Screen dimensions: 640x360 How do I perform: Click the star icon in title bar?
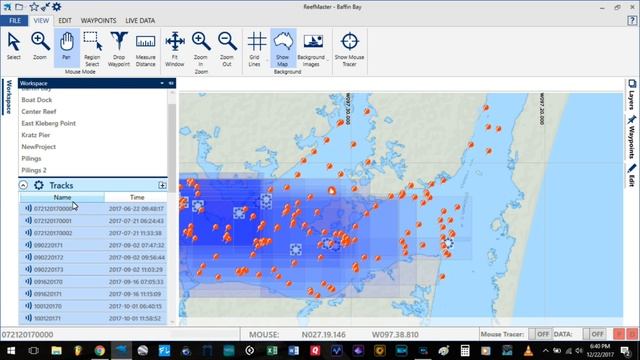(34, 7)
